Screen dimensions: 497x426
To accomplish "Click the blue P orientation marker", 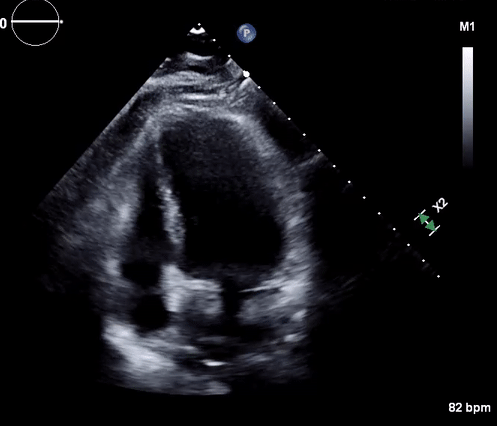I will point(246,33).
